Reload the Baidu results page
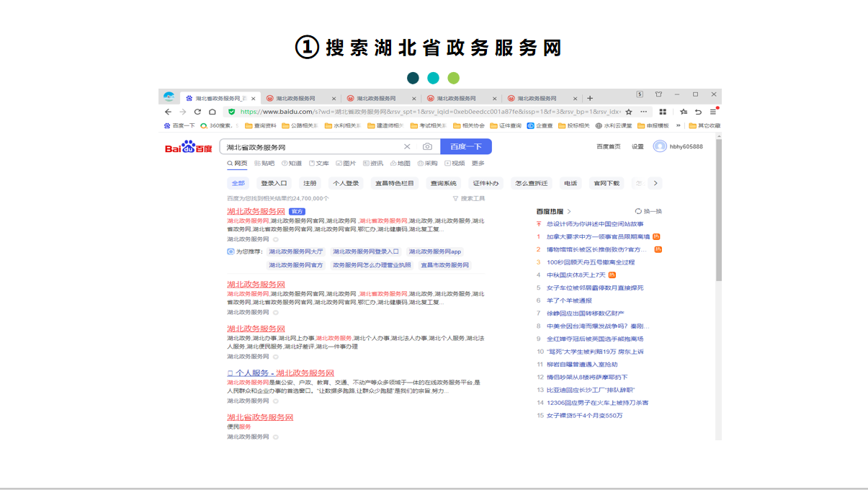 197,112
